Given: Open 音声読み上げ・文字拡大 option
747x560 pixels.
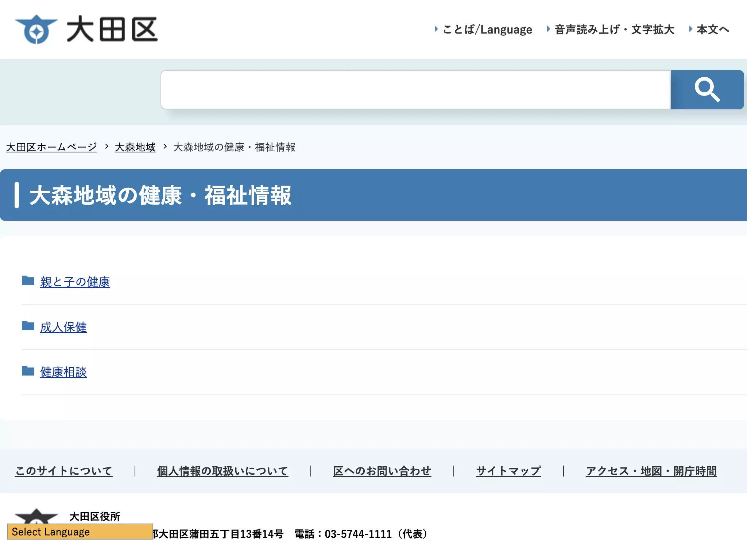Looking at the screenshot, I should pos(615,30).
